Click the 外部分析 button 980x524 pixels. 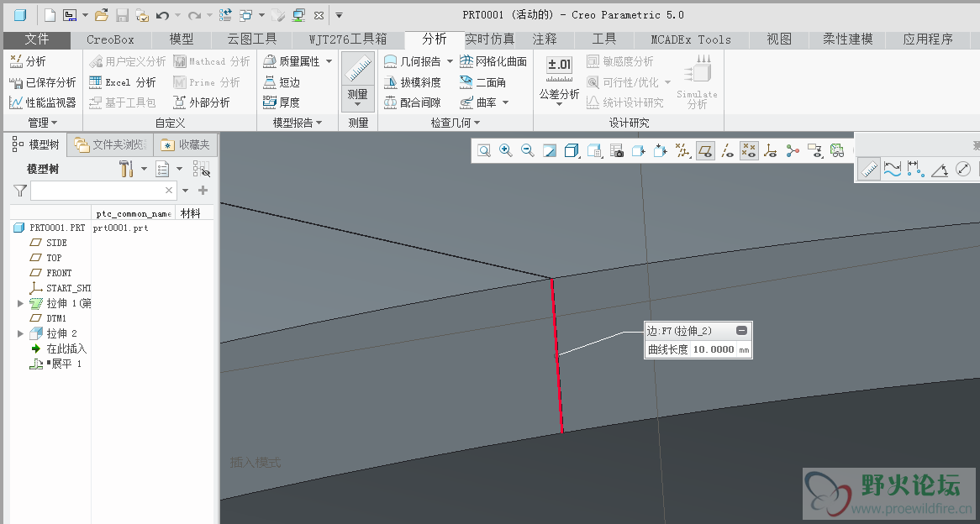tap(202, 102)
